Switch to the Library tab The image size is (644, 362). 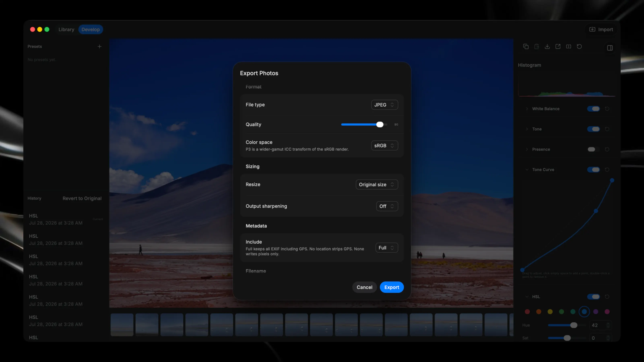pos(66,30)
